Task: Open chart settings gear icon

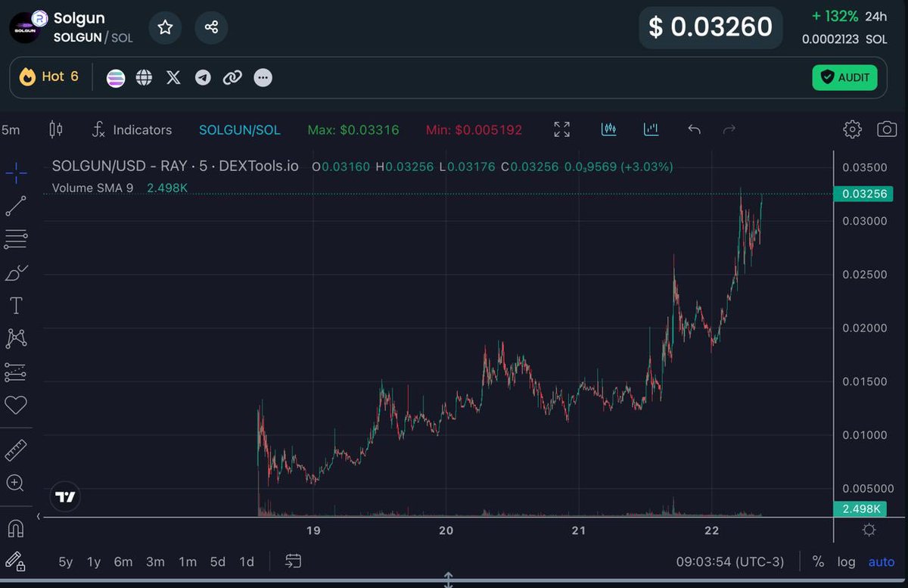Action: click(852, 129)
